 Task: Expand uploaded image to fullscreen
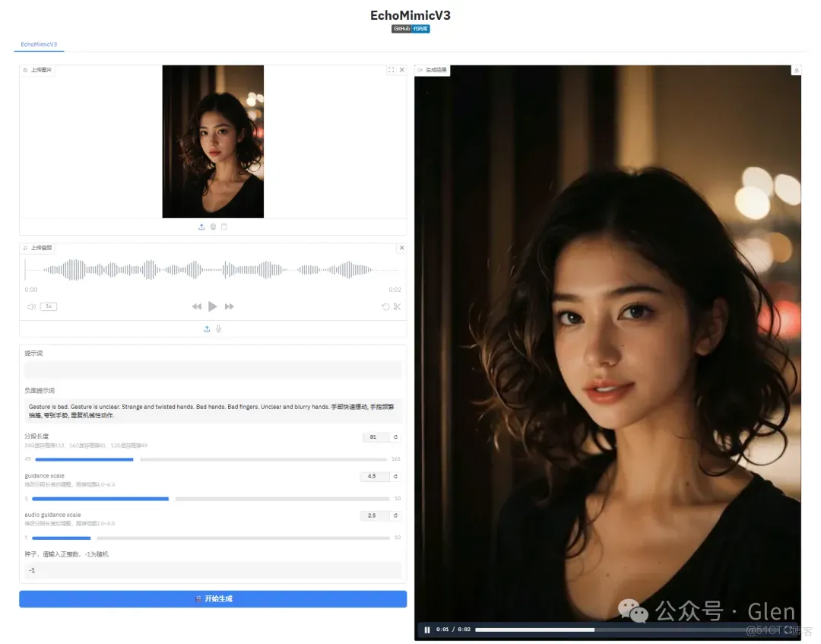pyautogui.click(x=391, y=70)
